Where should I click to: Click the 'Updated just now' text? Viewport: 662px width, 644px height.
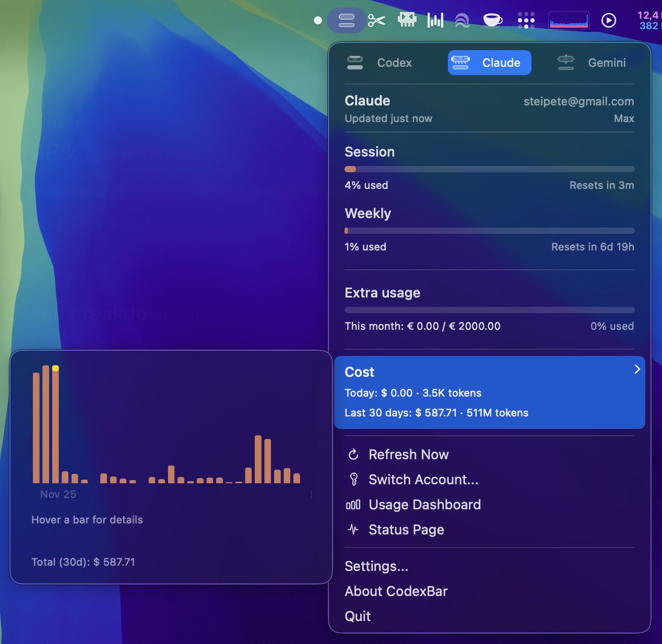388,119
